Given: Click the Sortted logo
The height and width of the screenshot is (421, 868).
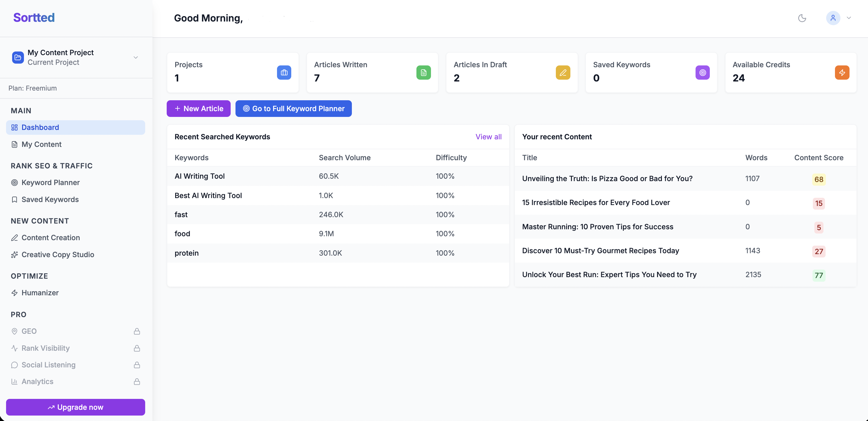Looking at the screenshot, I should 34,18.
